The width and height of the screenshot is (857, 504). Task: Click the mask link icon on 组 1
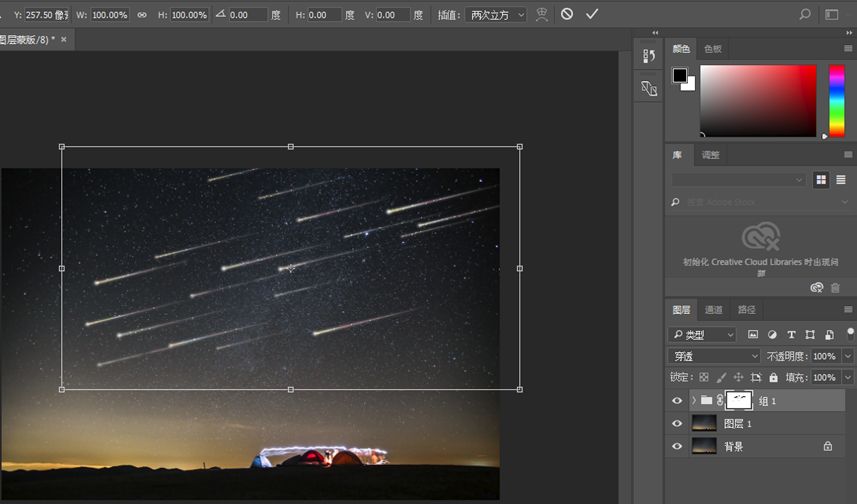click(720, 401)
